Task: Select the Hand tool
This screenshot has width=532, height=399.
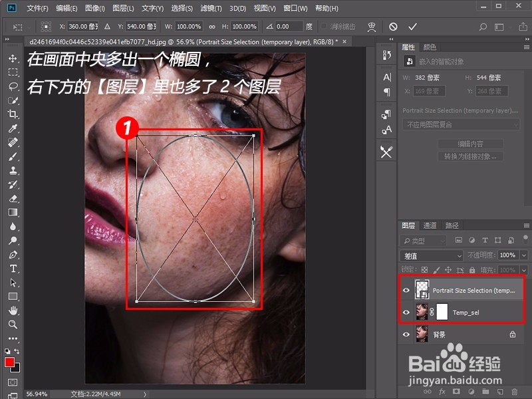Action: tap(13, 311)
